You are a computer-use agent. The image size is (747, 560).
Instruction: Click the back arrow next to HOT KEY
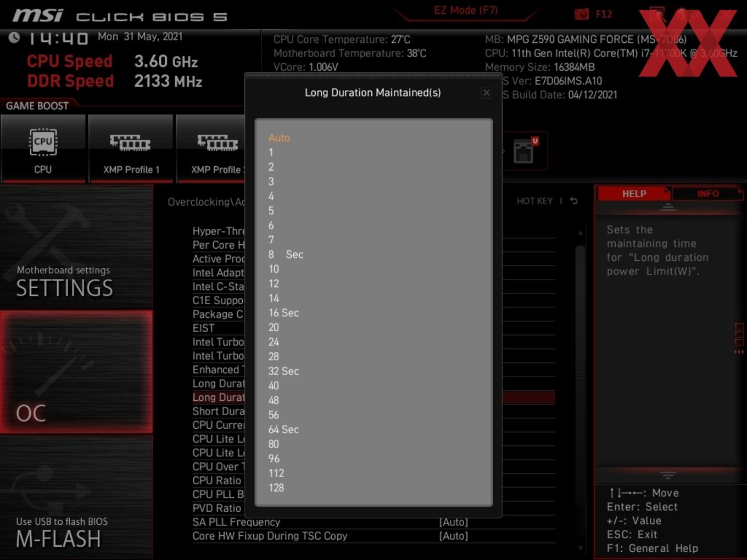[x=574, y=201]
